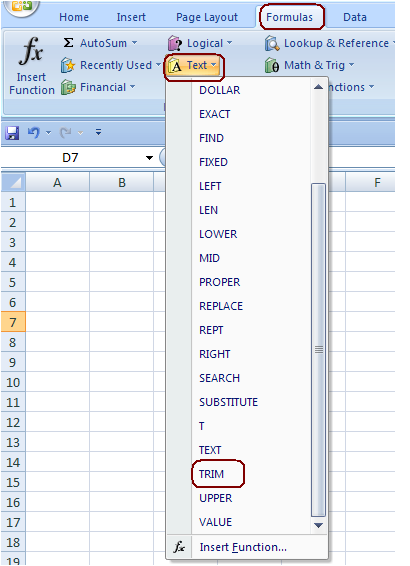Viewport: 410px width, 566px height.
Task: Click Insert Function... at the menu bottom
Action: click(243, 547)
